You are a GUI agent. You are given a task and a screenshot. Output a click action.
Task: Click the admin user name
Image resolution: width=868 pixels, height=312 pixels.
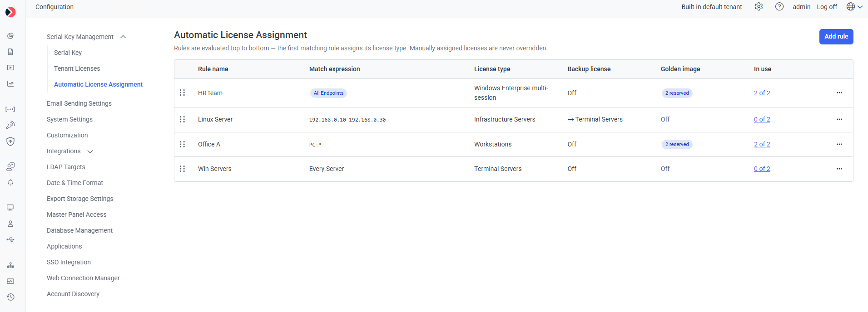[x=802, y=7]
